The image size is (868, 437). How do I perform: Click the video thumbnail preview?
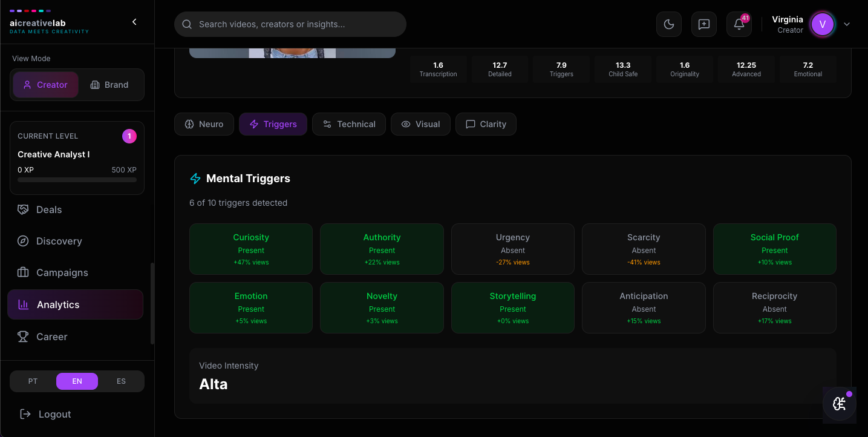(x=292, y=53)
